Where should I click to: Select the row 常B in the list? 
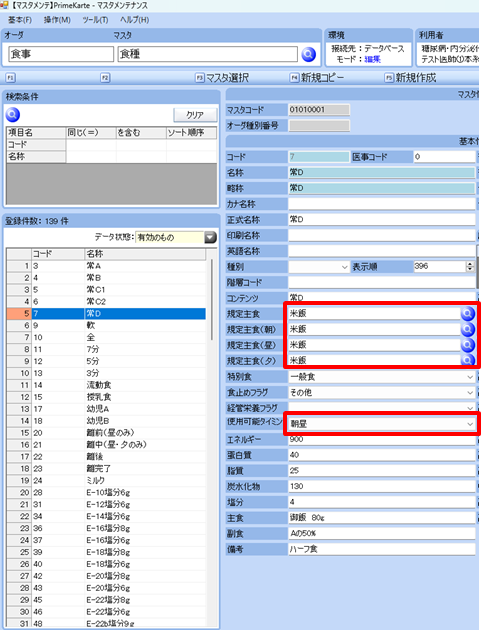coord(106,278)
